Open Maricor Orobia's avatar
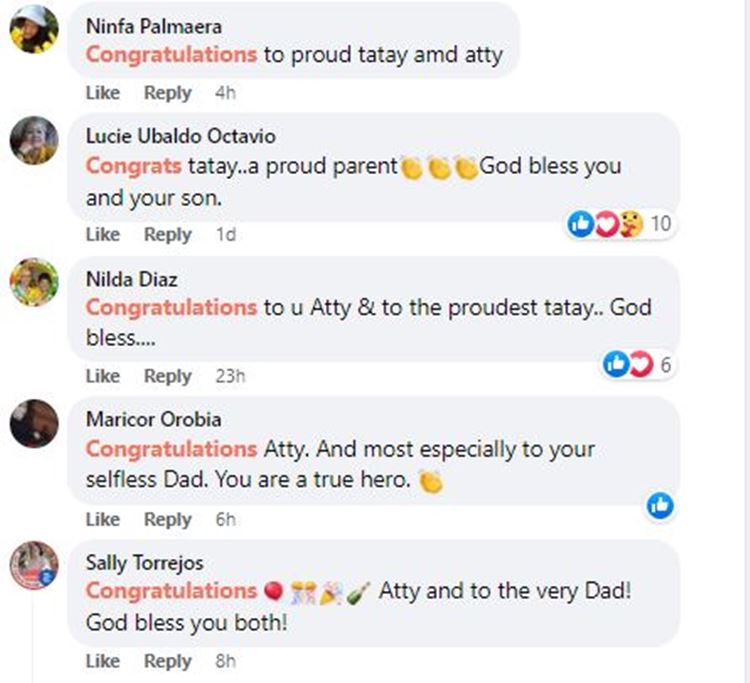This screenshot has width=750, height=683. (34, 424)
